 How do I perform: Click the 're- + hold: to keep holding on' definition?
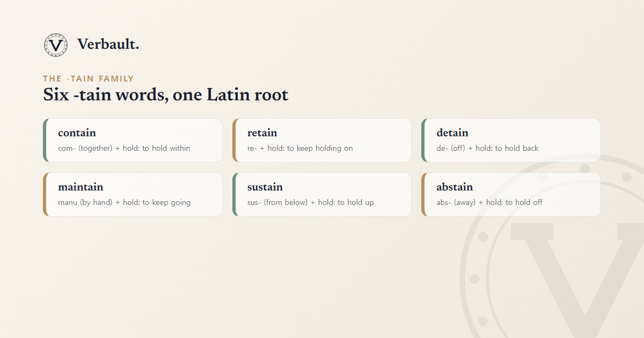pyautogui.click(x=300, y=148)
